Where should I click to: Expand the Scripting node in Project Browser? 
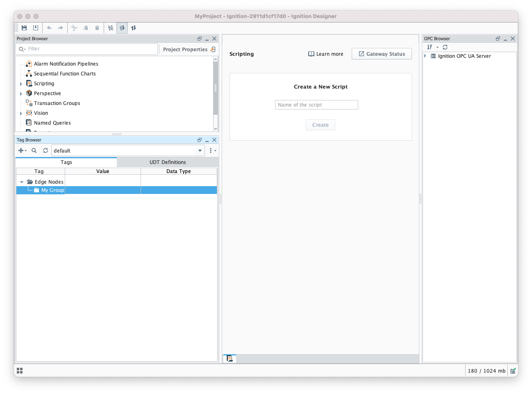click(21, 84)
